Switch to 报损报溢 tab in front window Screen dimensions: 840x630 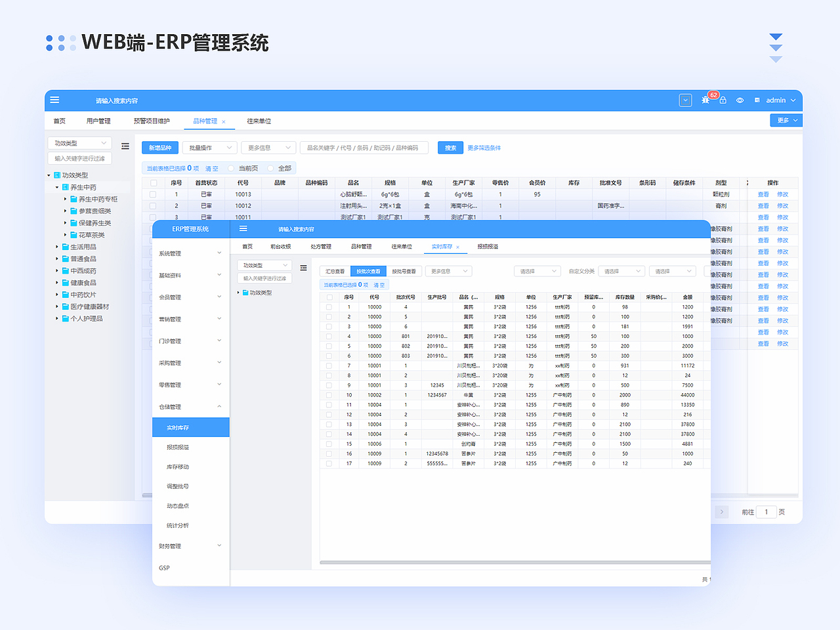488,247
